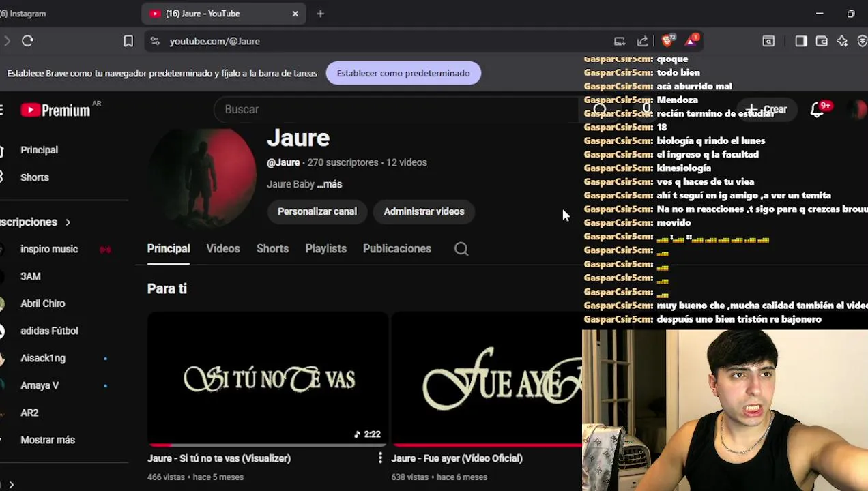Open Aisack1ng subscription channel

43,358
